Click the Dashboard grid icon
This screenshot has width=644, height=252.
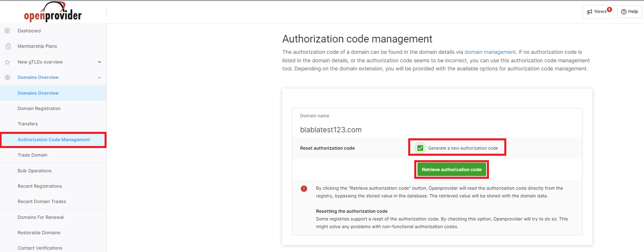pyautogui.click(x=7, y=31)
